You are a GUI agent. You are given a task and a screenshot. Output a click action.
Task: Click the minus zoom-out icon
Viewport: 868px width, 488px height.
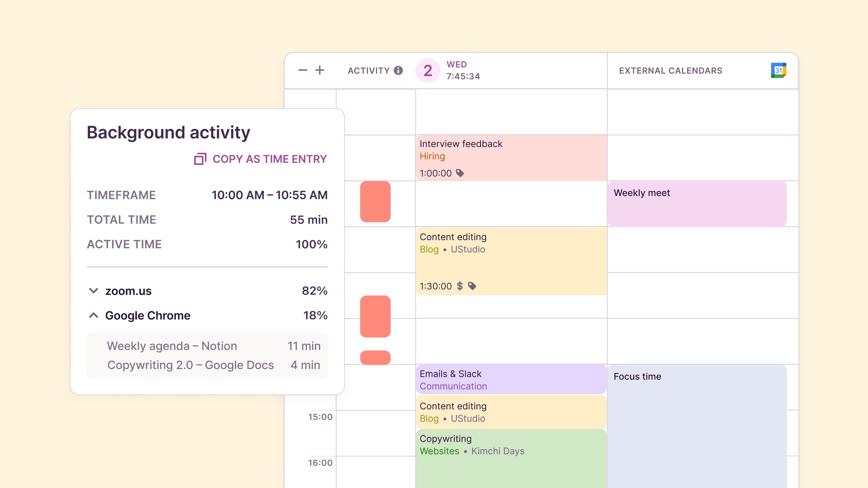pos(303,70)
